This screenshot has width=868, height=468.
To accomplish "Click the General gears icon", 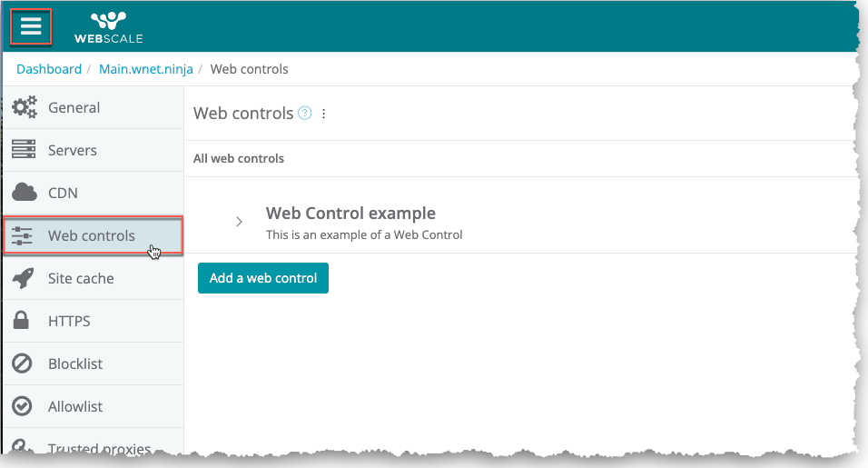I will click(x=25, y=107).
